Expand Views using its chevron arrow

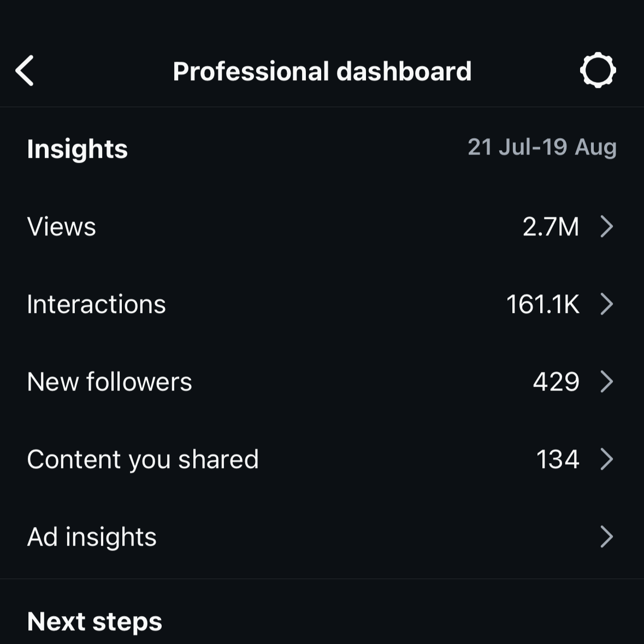click(607, 226)
